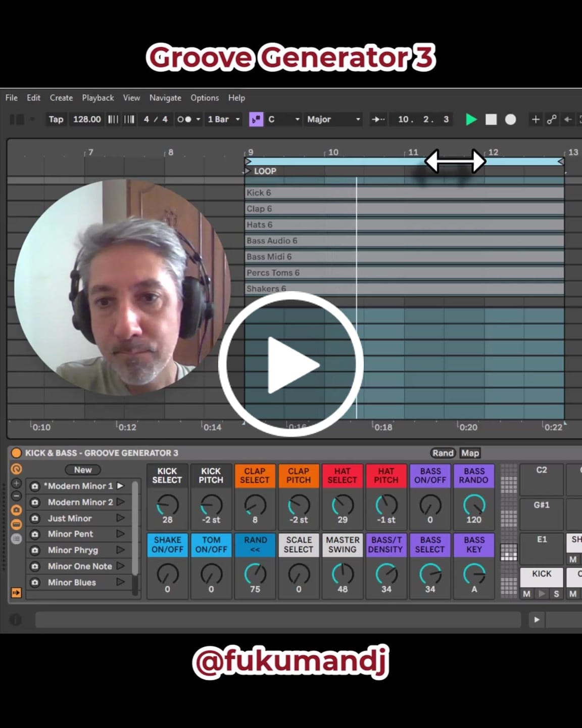Image resolution: width=582 pixels, height=728 pixels.
Task: Click the New variation button
Action: (x=83, y=470)
